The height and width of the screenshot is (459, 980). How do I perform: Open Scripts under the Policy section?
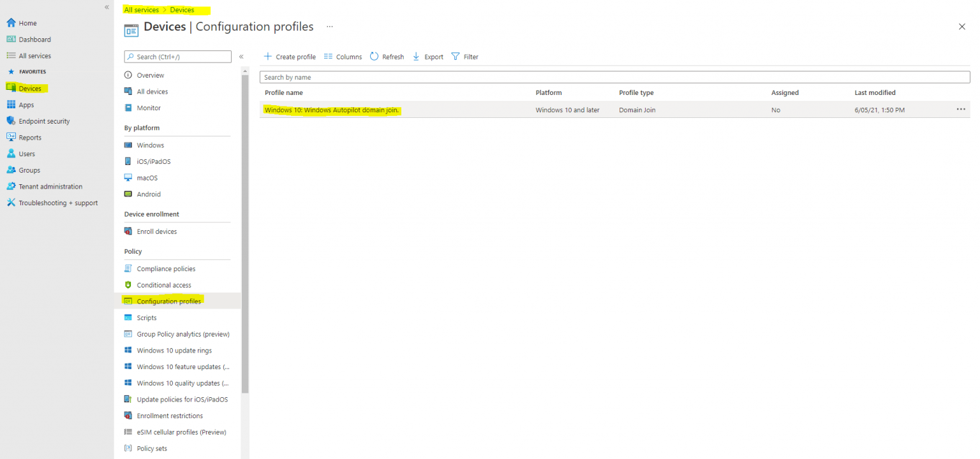coord(147,317)
